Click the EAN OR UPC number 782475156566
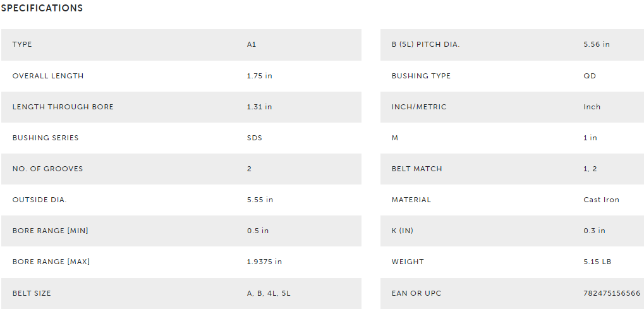The height and width of the screenshot is (309, 644). pos(612,293)
